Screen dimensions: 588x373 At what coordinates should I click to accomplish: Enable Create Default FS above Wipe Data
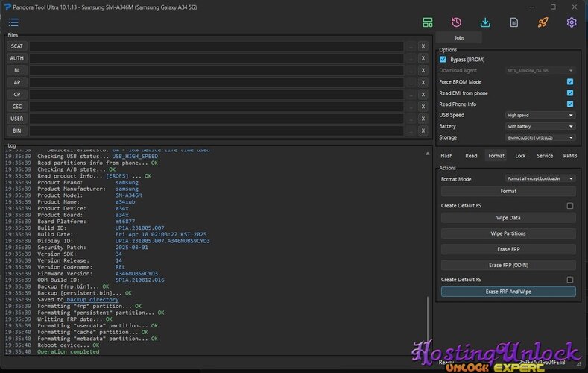point(570,206)
